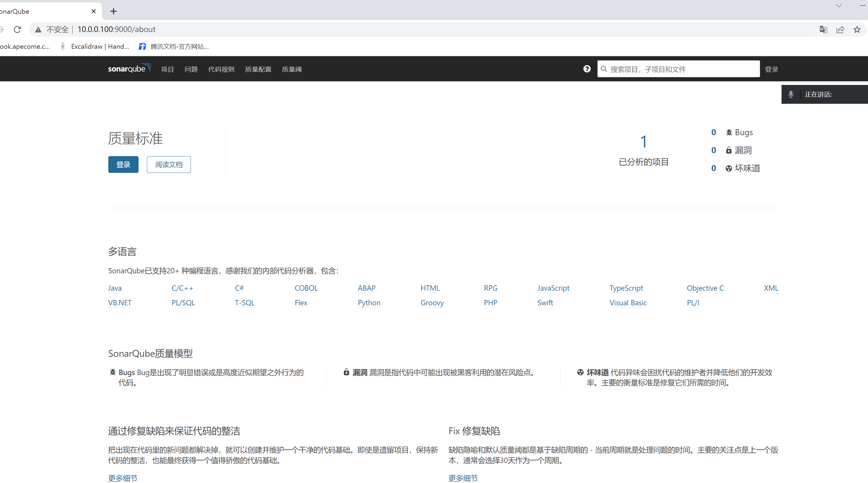The image size is (868, 483).
Task: Open the 项目 menu item
Action: [x=167, y=69]
